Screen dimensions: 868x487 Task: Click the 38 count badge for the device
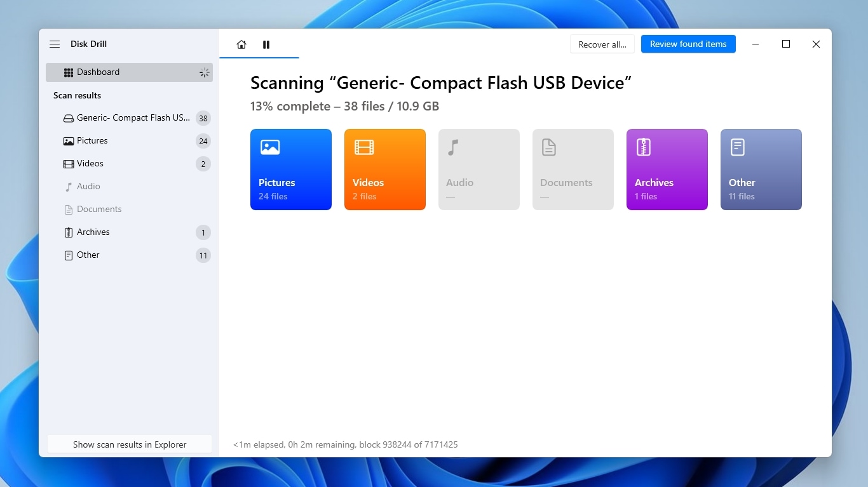click(203, 119)
